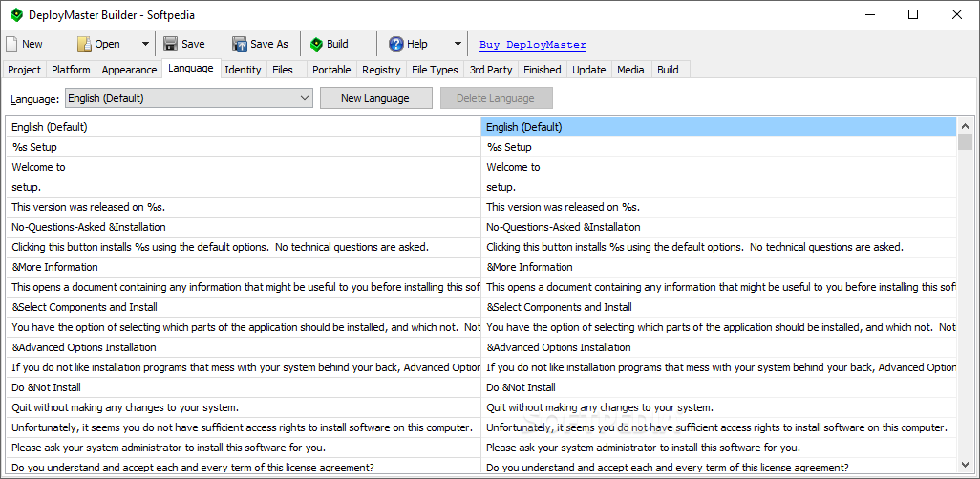Open the Media tab
This screenshot has width=980, height=479.
pyautogui.click(x=630, y=70)
